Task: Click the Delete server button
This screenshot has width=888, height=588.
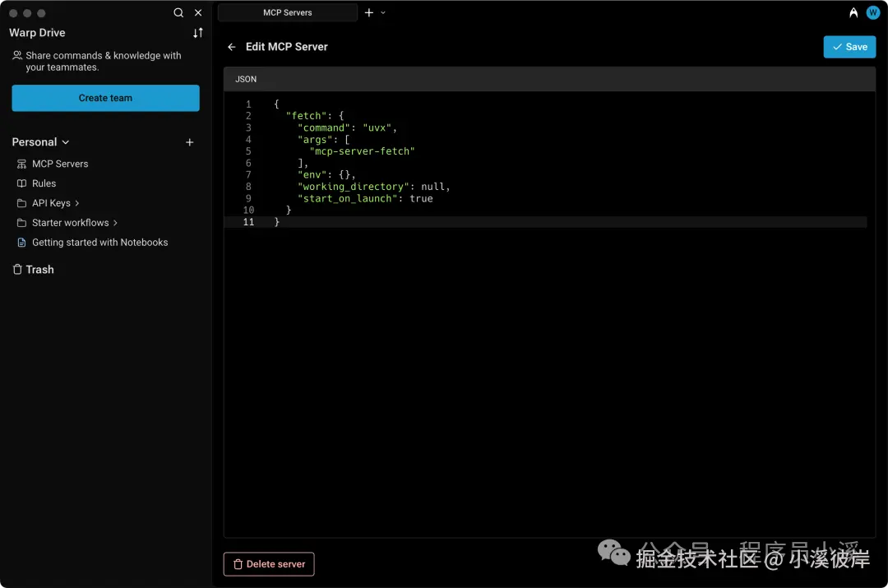Action: click(269, 564)
